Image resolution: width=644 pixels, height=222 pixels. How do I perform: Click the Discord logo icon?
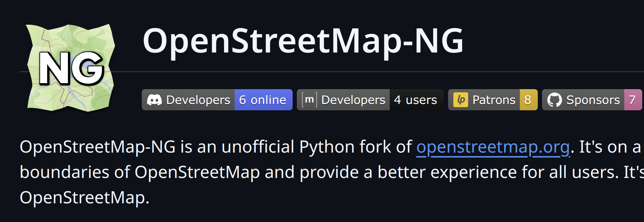pyautogui.click(x=154, y=100)
